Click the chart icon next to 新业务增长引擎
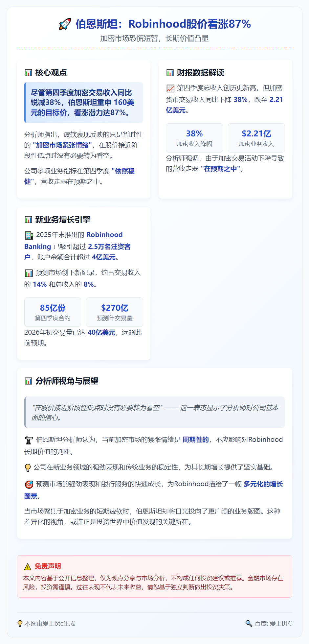 click(28, 220)
